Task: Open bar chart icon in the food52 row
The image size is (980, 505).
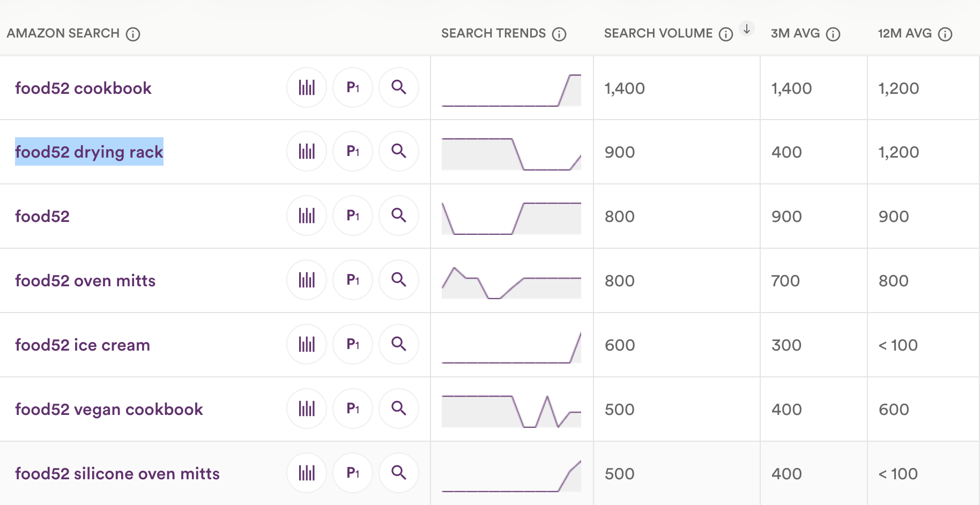Action: pyautogui.click(x=307, y=216)
